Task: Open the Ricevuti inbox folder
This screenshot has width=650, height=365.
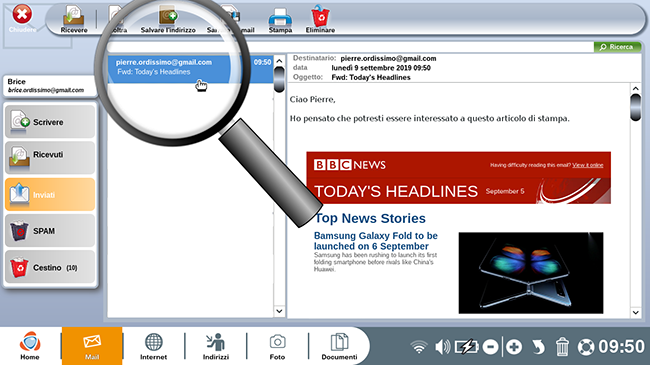Action: click(50, 158)
